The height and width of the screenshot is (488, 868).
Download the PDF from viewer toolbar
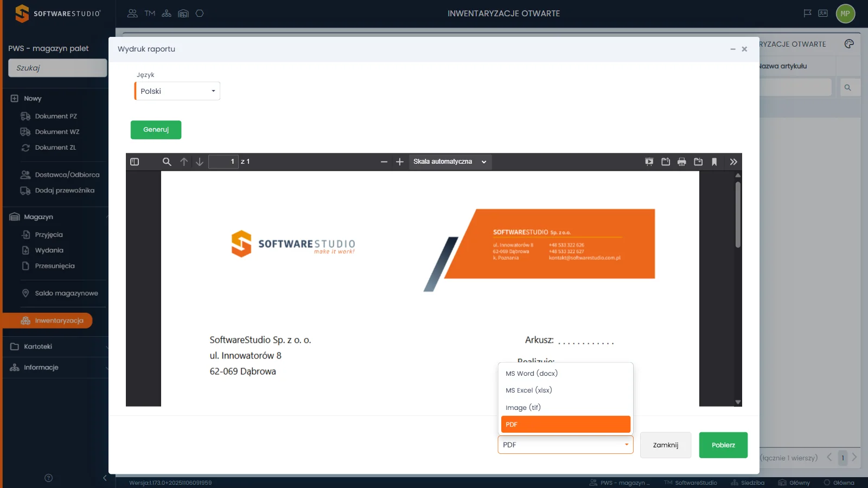698,162
